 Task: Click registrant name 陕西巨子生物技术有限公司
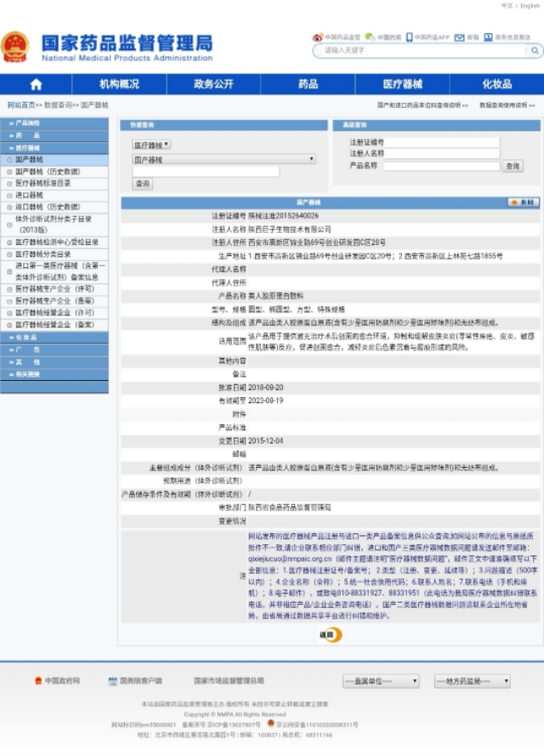point(290,230)
